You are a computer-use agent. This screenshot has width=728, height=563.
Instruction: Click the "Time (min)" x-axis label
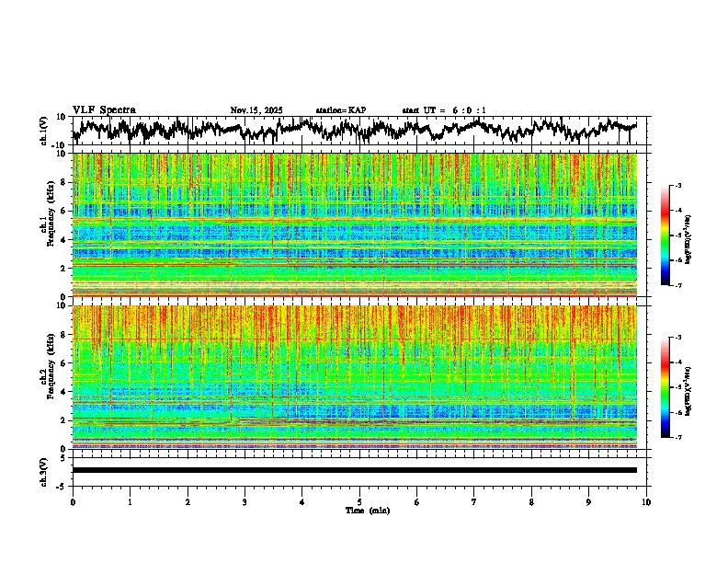[x=368, y=511]
